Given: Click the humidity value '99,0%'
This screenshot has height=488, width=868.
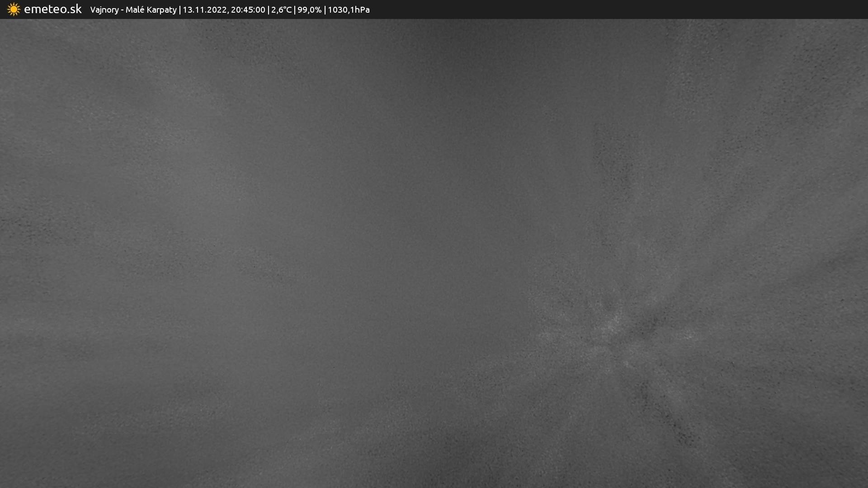Looking at the screenshot, I should pos(309,10).
